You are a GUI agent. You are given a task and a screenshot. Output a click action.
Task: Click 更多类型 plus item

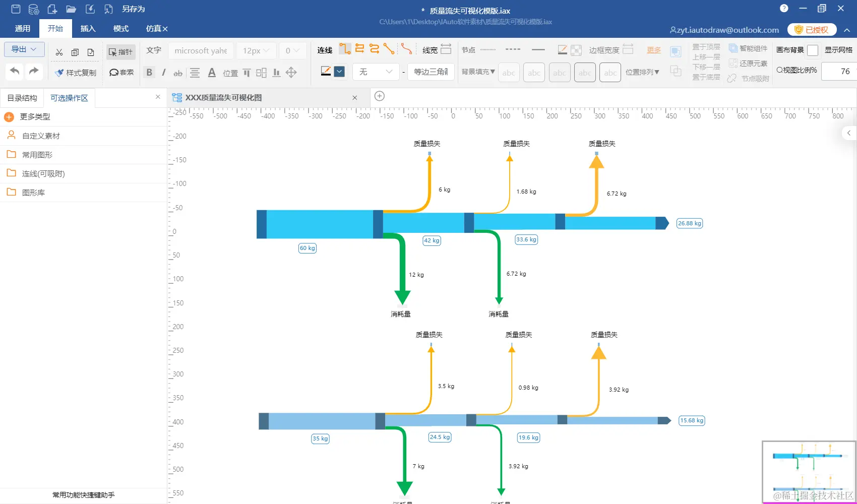click(83, 117)
